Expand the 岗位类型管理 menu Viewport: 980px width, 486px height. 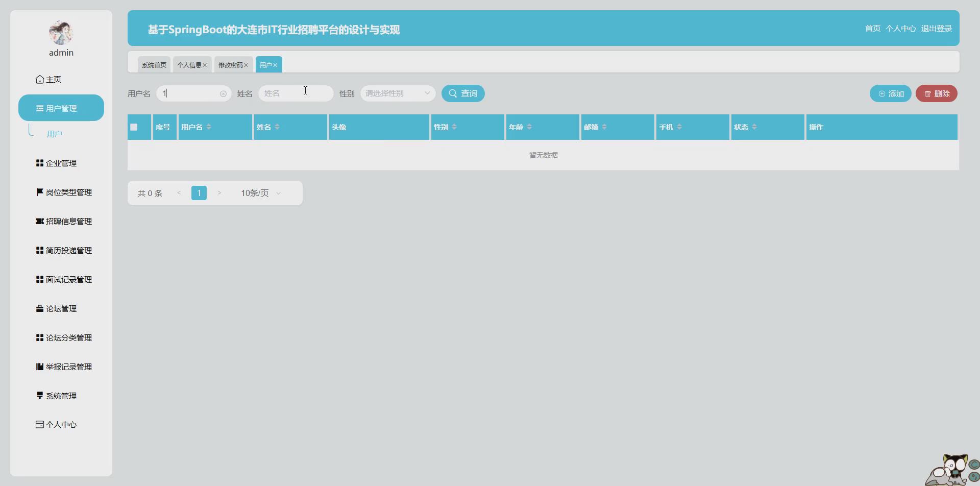coord(61,192)
